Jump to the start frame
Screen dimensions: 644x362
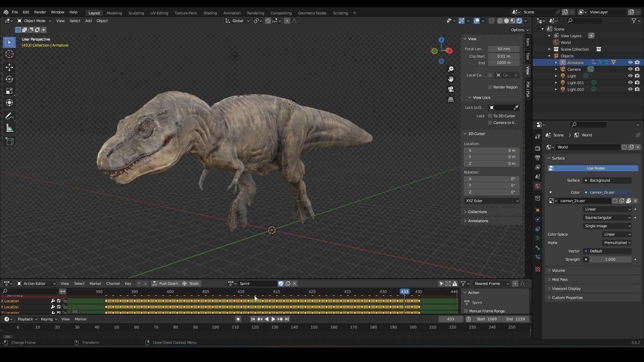tap(253, 319)
